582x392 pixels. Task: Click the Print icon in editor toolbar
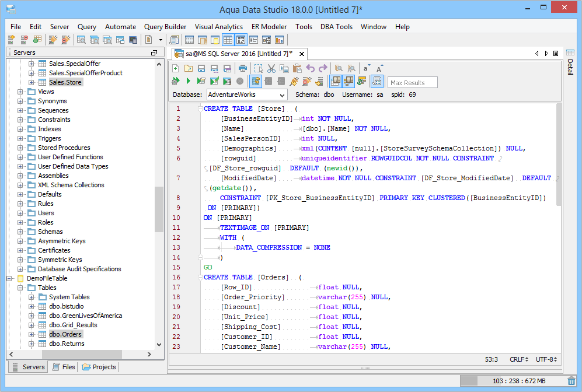242,68
